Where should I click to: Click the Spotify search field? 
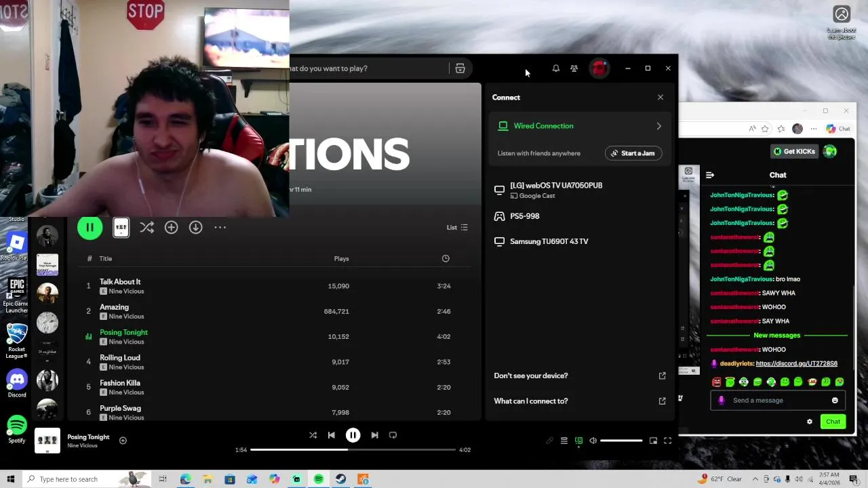(366, 68)
